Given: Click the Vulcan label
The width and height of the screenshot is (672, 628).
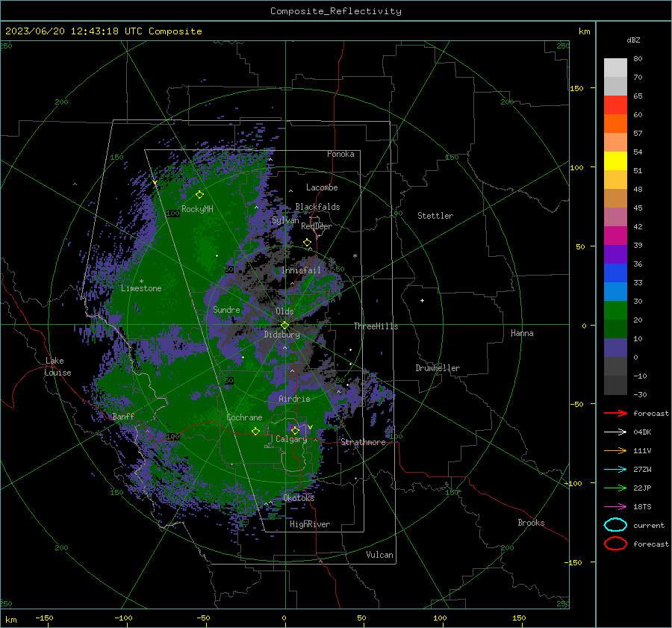Looking at the screenshot, I should click(x=379, y=555).
